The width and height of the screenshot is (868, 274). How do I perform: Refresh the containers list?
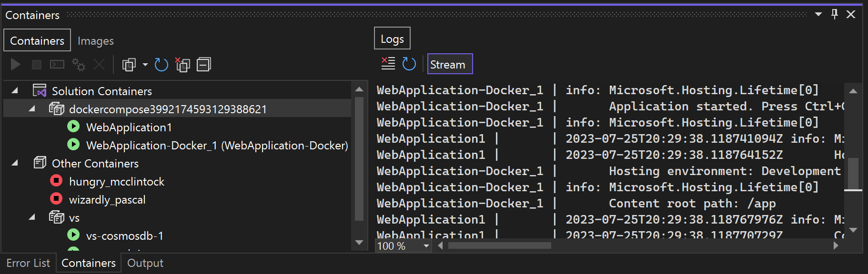click(x=161, y=64)
